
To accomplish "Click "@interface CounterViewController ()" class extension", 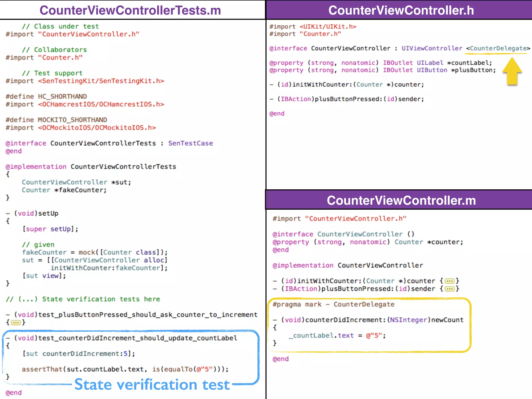I will [343, 234].
